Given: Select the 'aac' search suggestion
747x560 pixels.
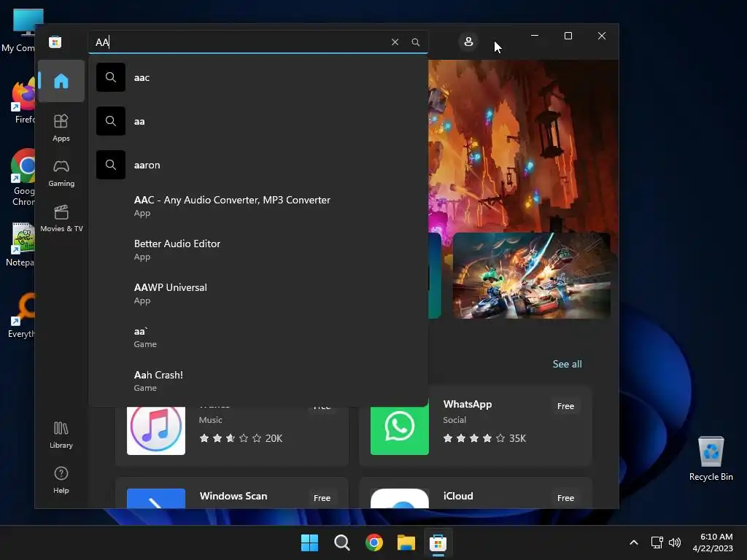Looking at the screenshot, I should point(258,77).
